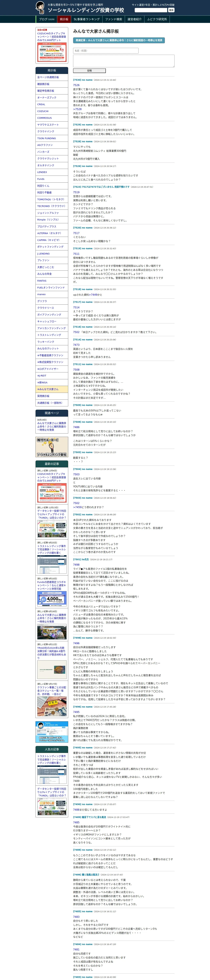
Task: Open クラウドバンク board link
Action: [52, 132]
